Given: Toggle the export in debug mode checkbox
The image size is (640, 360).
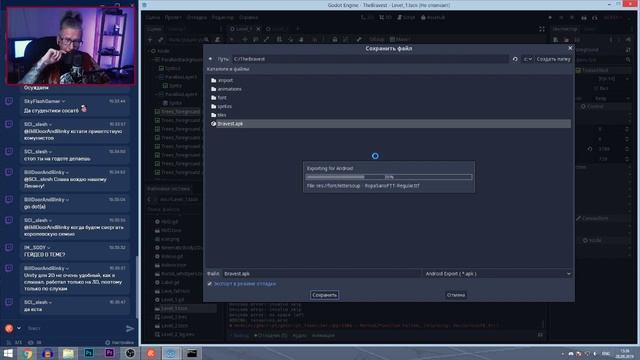Looking at the screenshot, I should tap(209, 284).
